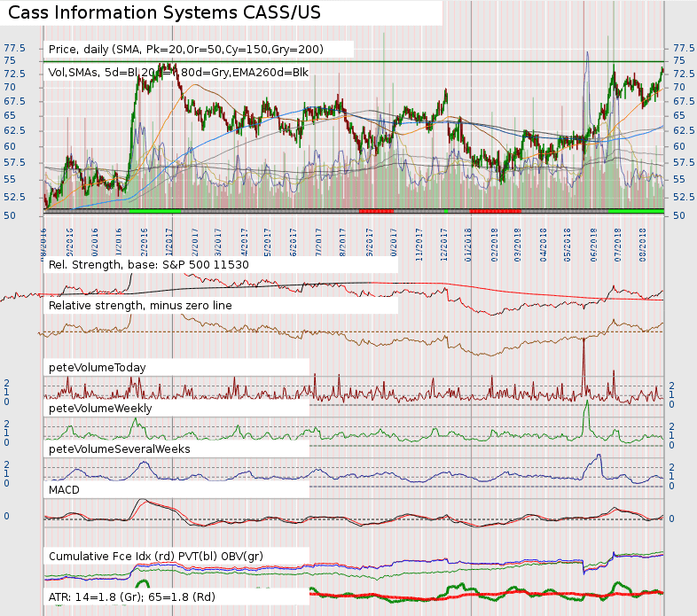Select the Price, daily SMA legend label
Screen dimensions: 697x616
point(186,50)
